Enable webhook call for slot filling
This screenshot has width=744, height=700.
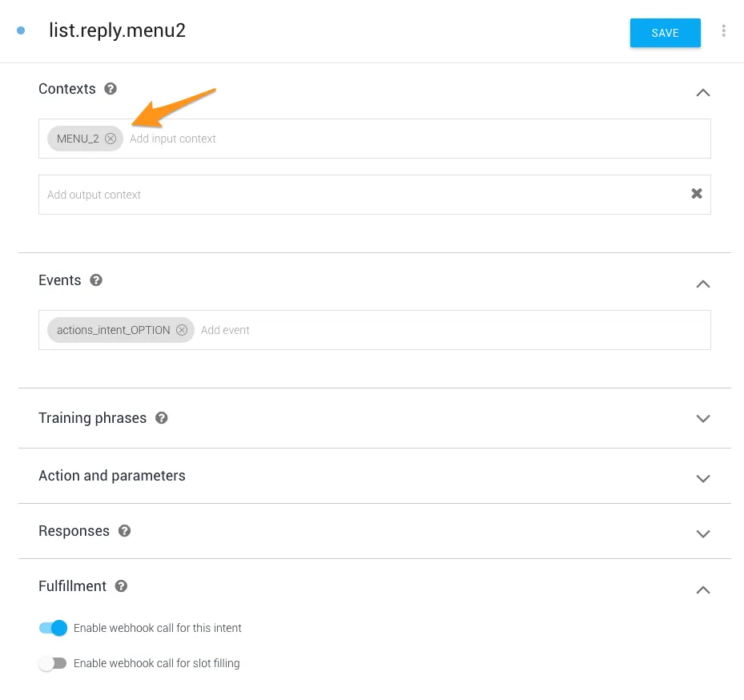(x=54, y=663)
